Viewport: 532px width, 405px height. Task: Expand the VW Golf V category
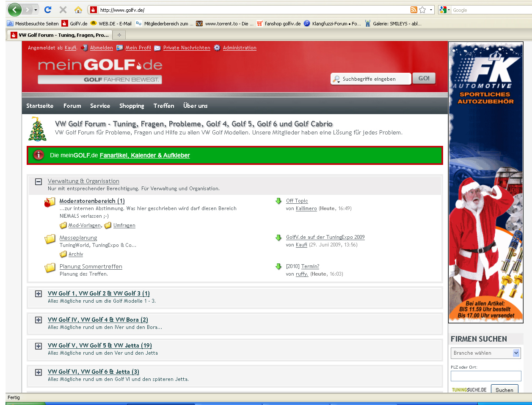coord(39,346)
